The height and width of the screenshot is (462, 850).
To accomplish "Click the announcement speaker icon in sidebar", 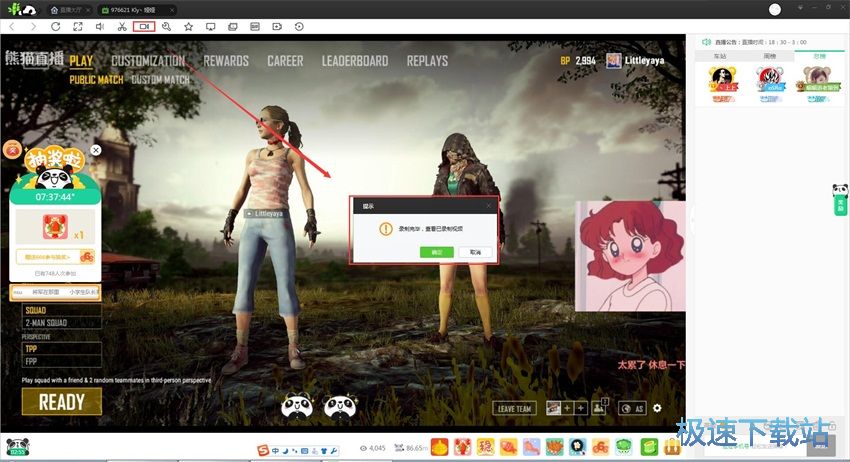I will (706, 42).
